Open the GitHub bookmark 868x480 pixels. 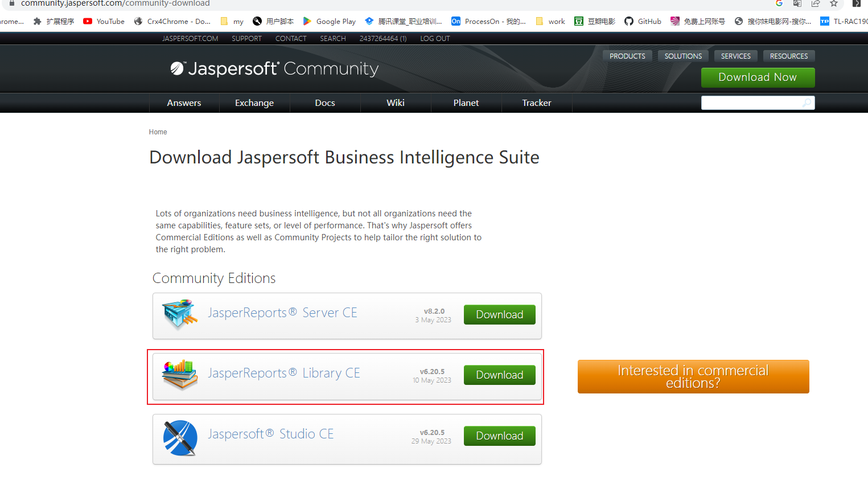pos(643,21)
